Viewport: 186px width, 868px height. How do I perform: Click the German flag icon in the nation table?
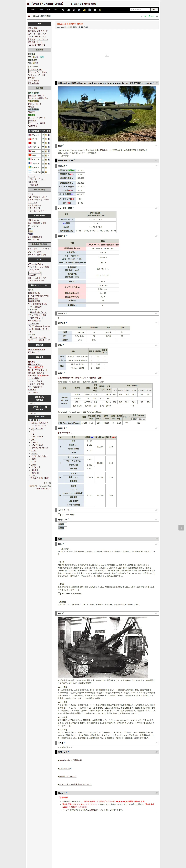30,139
